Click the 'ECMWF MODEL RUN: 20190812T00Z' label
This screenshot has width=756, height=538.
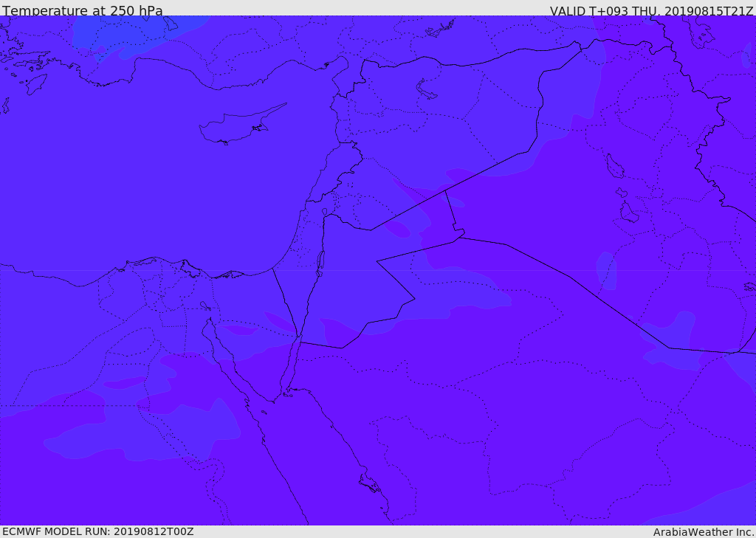tap(98, 531)
